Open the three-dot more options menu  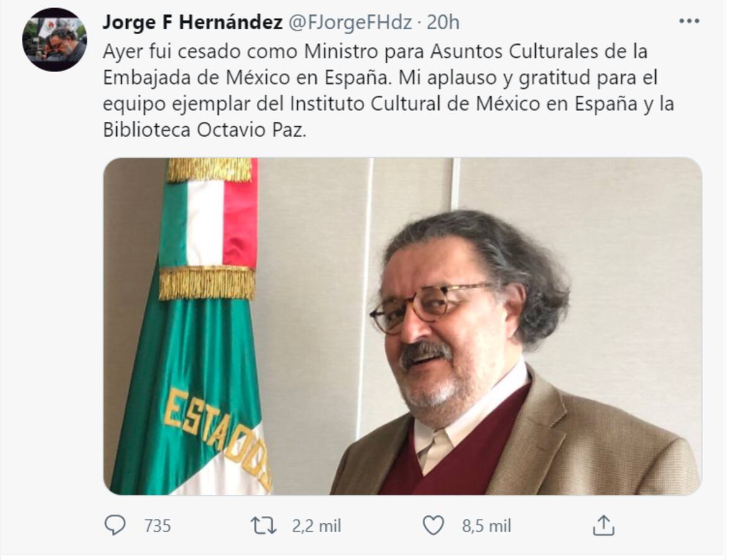tap(689, 21)
